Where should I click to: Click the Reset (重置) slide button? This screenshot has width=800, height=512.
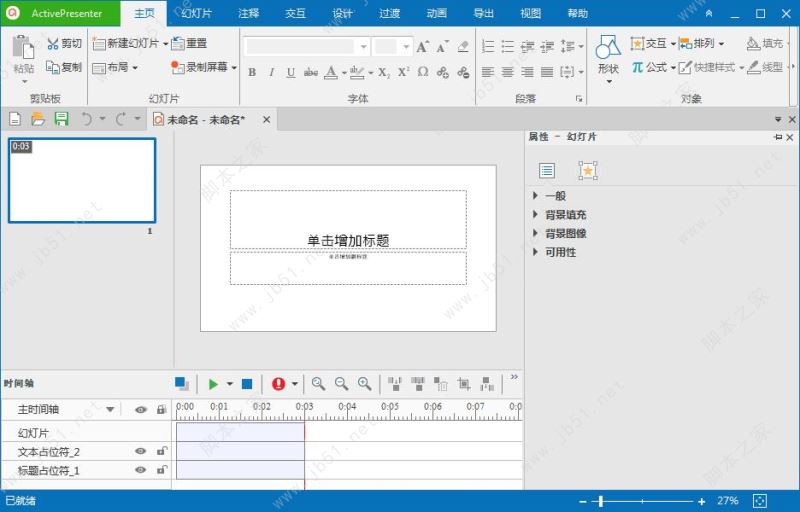(x=189, y=43)
